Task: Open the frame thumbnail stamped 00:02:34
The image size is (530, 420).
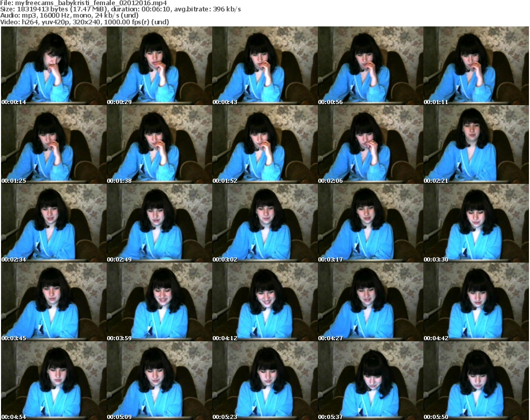Action: point(54,223)
